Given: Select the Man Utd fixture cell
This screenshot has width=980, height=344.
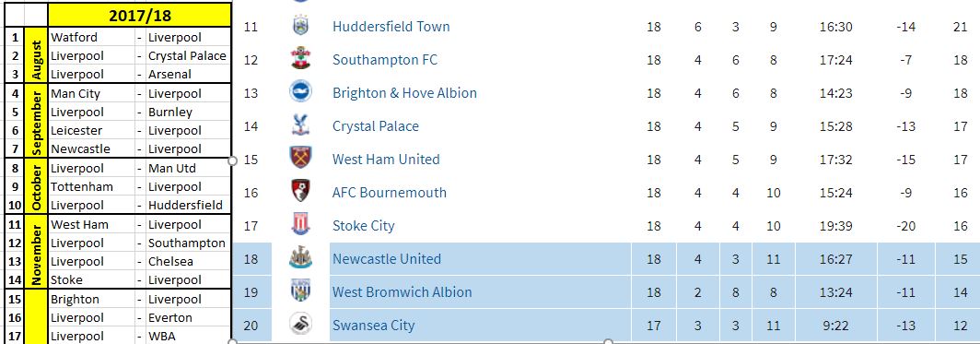Looking at the screenshot, I should point(188,168).
